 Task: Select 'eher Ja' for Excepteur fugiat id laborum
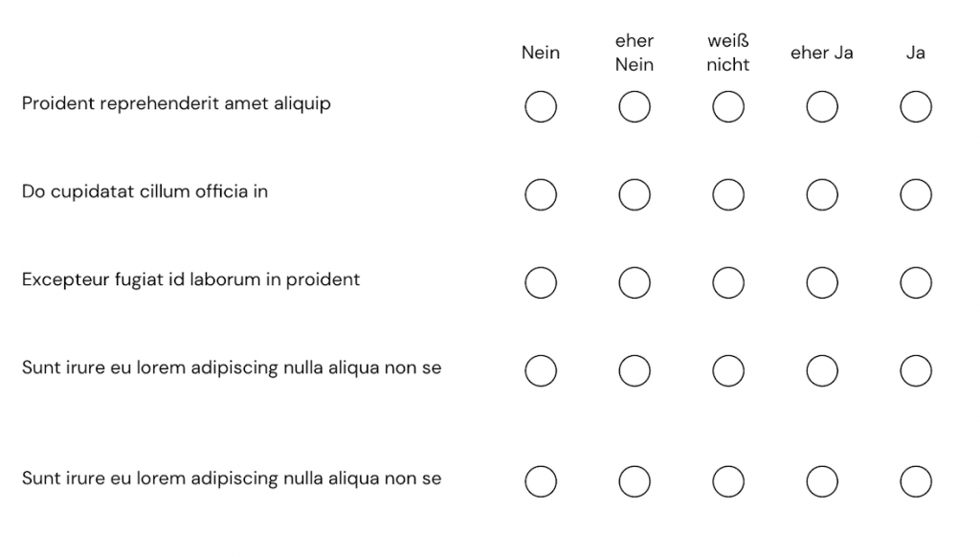point(822,283)
